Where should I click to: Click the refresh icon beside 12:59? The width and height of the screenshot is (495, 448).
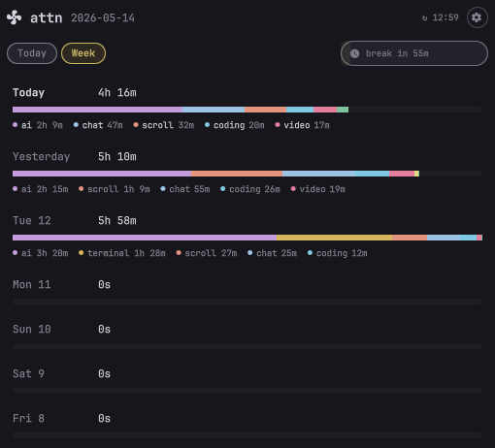point(424,18)
